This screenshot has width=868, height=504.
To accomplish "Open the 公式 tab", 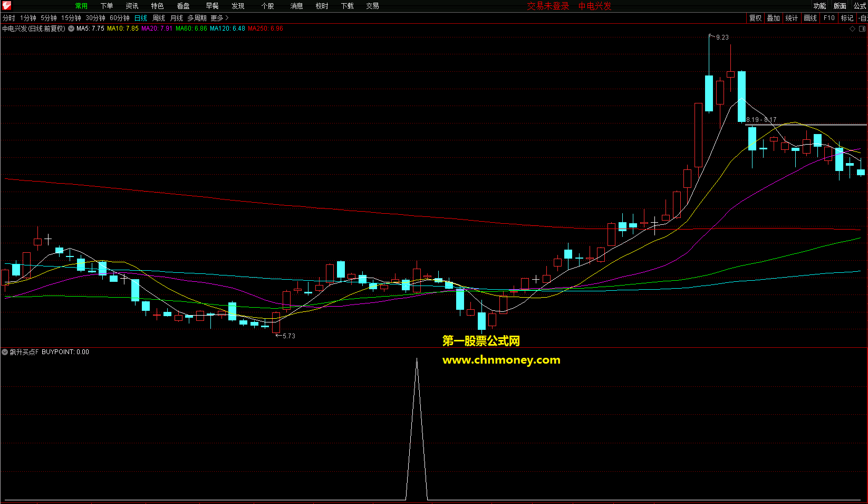I will [860, 6].
